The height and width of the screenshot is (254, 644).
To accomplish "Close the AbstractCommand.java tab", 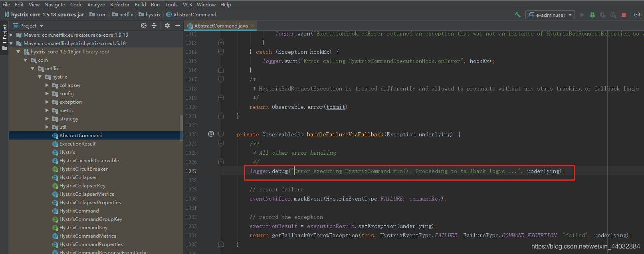I will [252, 26].
